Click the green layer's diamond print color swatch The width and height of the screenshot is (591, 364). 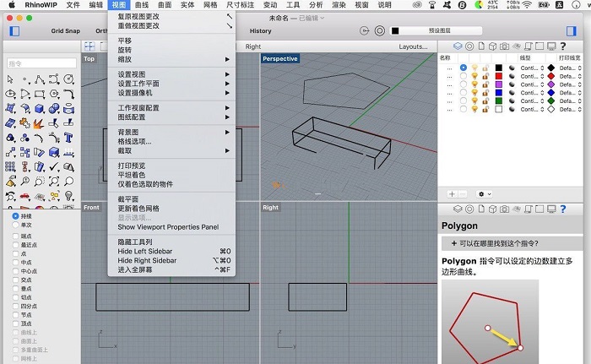click(551, 101)
